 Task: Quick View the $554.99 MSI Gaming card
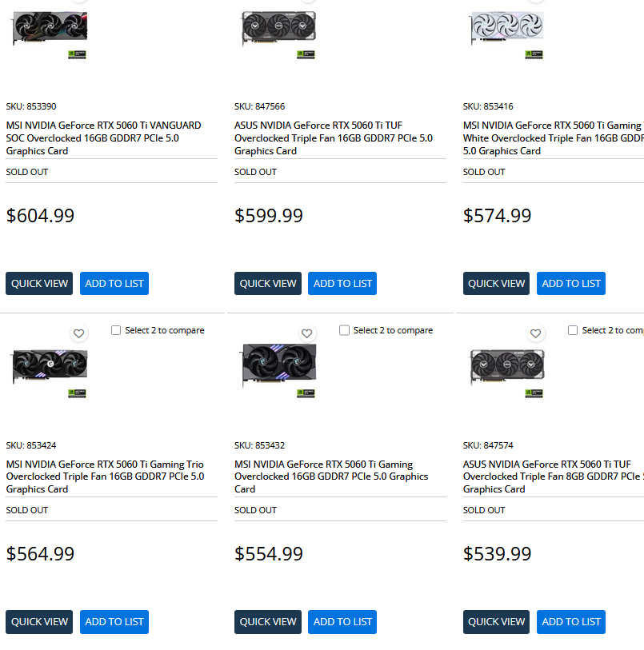click(x=268, y=621)
